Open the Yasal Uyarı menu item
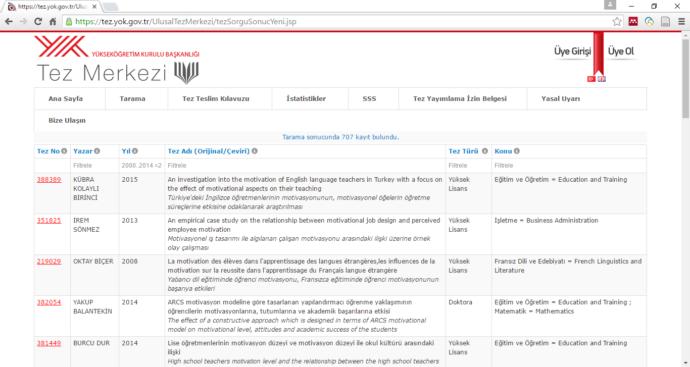Image resolution: width=690 pixels, height=367 pixels. (x=561, y=99)
